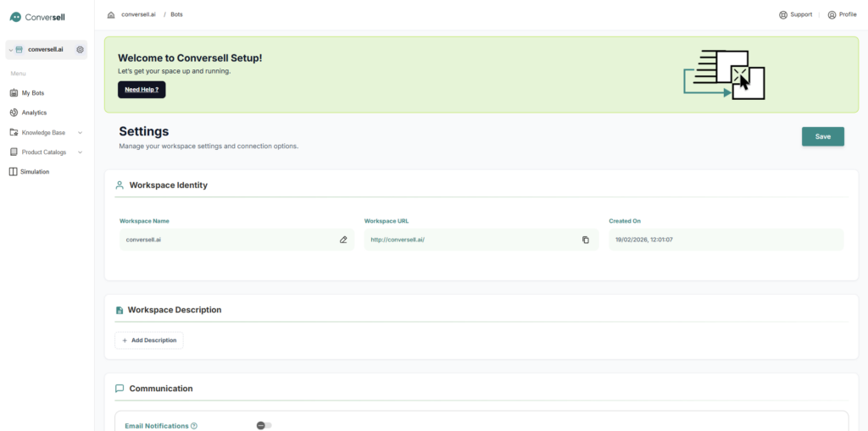Copy the Workspace URL using the copy icon
The image size is (868, 431).
(x=586, y=240)
